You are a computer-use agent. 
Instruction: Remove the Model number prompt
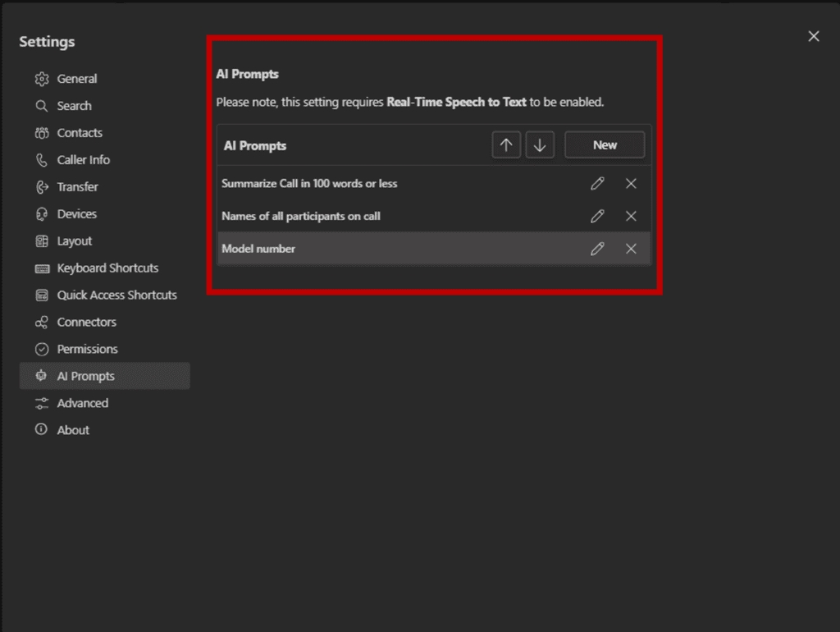[x=631, y=249]
